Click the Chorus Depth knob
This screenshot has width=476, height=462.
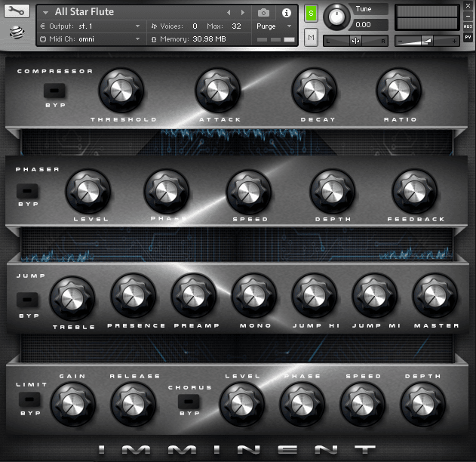click(x=423, y=405)
